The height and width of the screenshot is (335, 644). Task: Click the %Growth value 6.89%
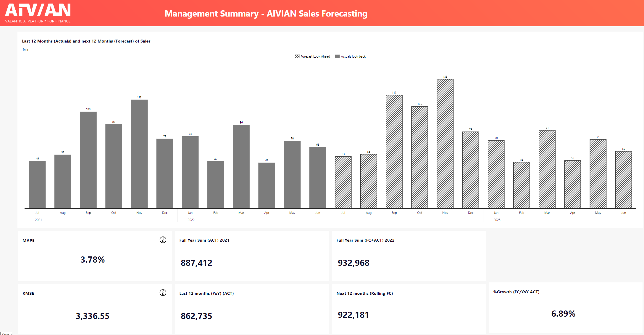pyautogui.click(x=563, y=314)
